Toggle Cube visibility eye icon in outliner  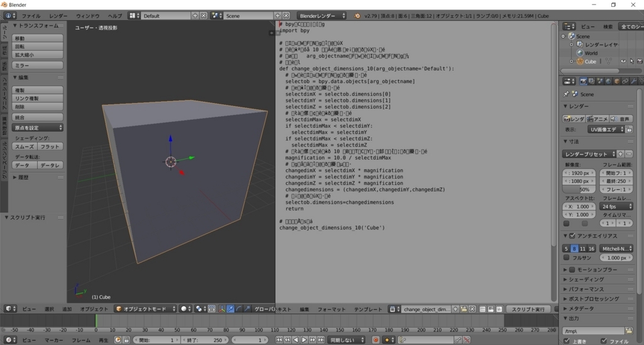[623, 61]
